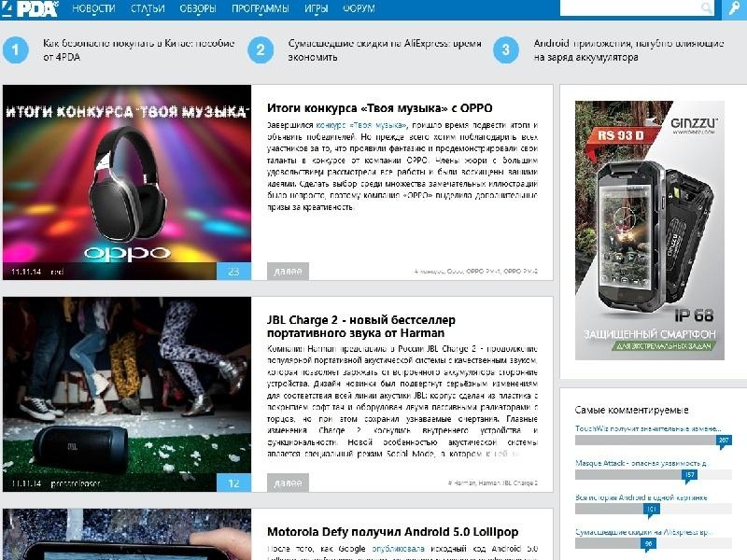The width and height of the screenshot is (747, 560).
Task: Open the Ginzzu RS 93 D advertisement banner
Action: point(650,231)
